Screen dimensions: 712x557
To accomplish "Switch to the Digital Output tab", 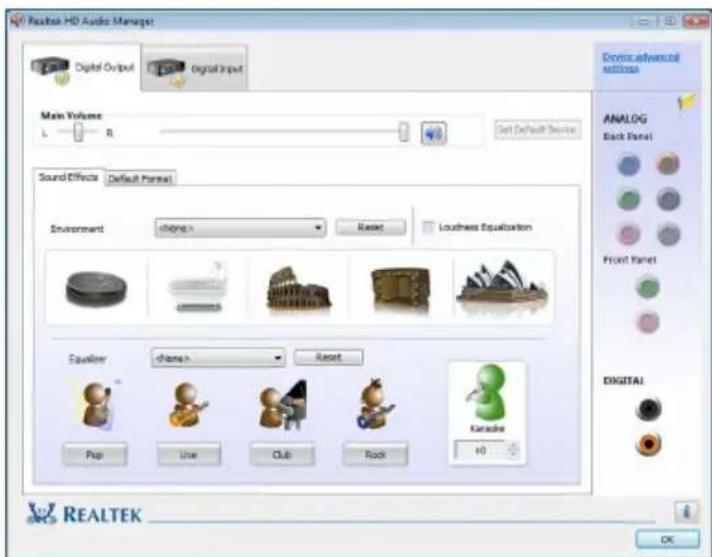I will 82,68.
